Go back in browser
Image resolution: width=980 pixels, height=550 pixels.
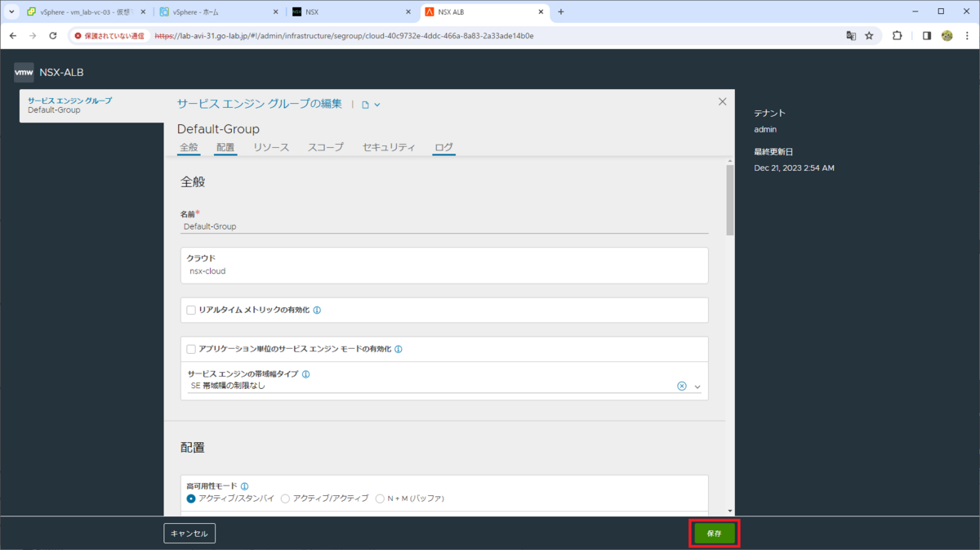point(13,36)
